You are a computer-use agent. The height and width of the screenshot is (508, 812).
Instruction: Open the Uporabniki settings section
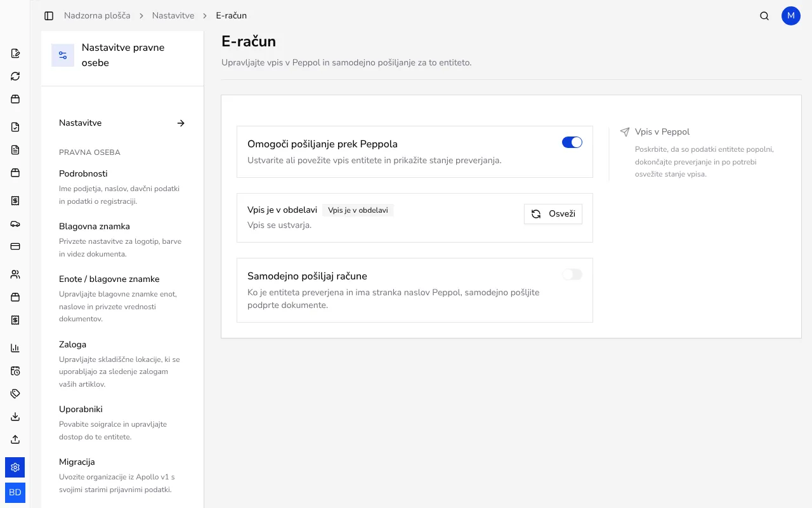click(x=122, y=422)
